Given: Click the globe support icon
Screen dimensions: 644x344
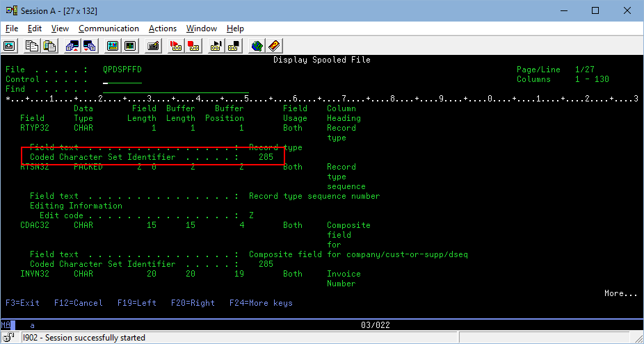Looking at the screenshot, I should pyautogui.click(x=257, y=46).
